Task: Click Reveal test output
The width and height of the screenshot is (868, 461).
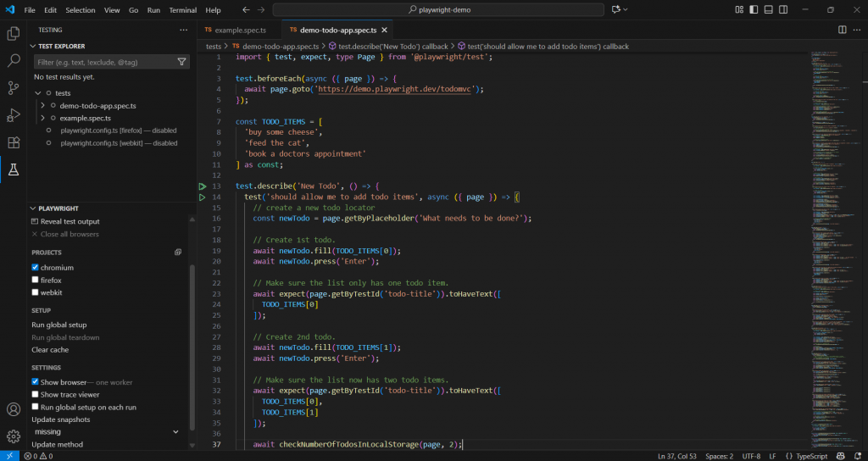Action: pos(70,221)
